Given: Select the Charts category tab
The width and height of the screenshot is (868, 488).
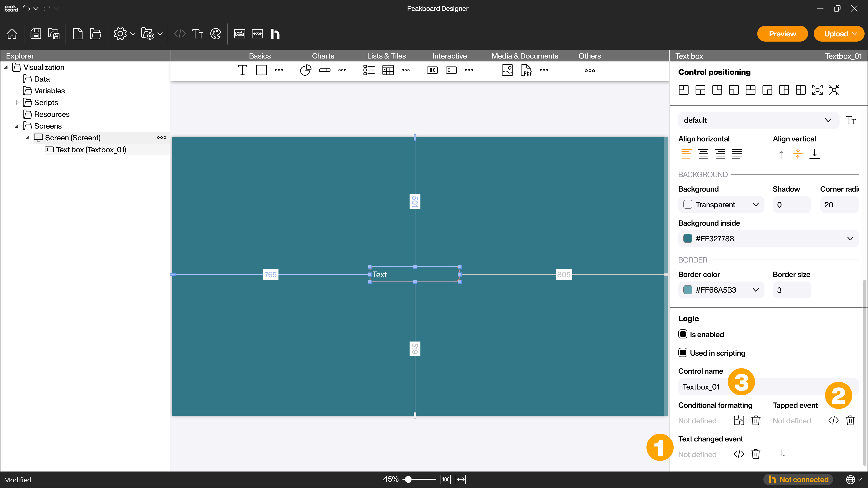Looking at the screenshot, I should [323, 56].
